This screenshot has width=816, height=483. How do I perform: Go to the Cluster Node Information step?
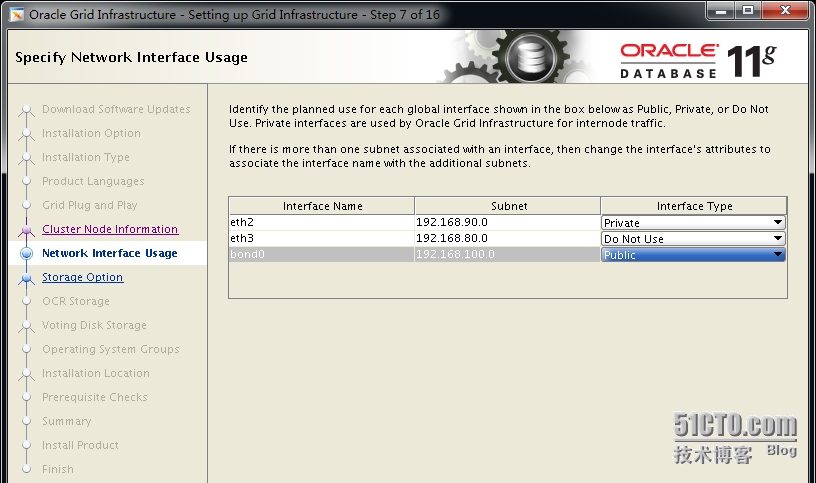pos(110,229)
